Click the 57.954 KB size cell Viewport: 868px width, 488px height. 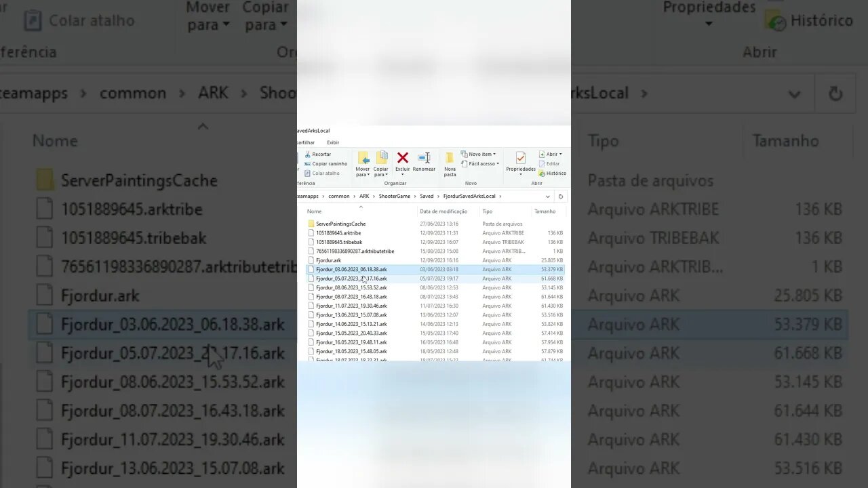(x=551, y=342)
